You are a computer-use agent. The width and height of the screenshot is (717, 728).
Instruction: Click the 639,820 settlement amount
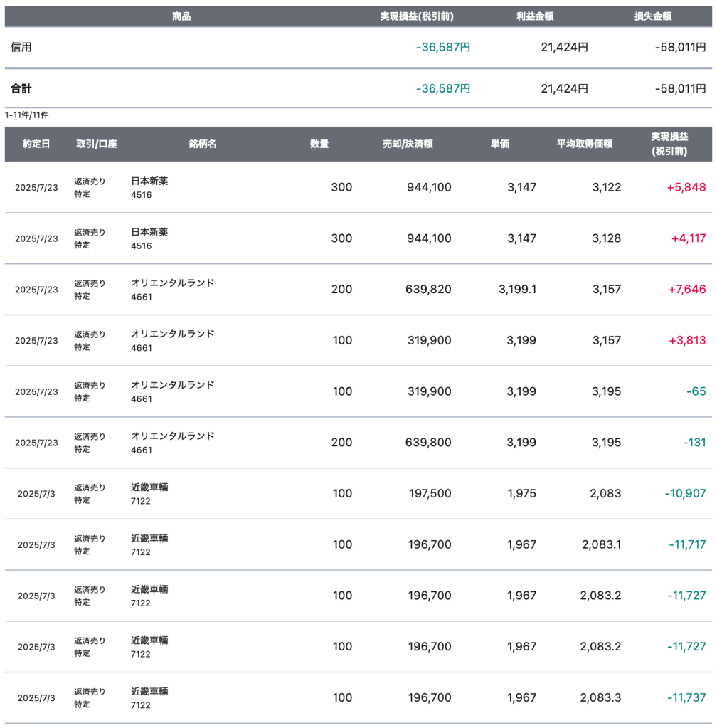[x=429, y=290]
